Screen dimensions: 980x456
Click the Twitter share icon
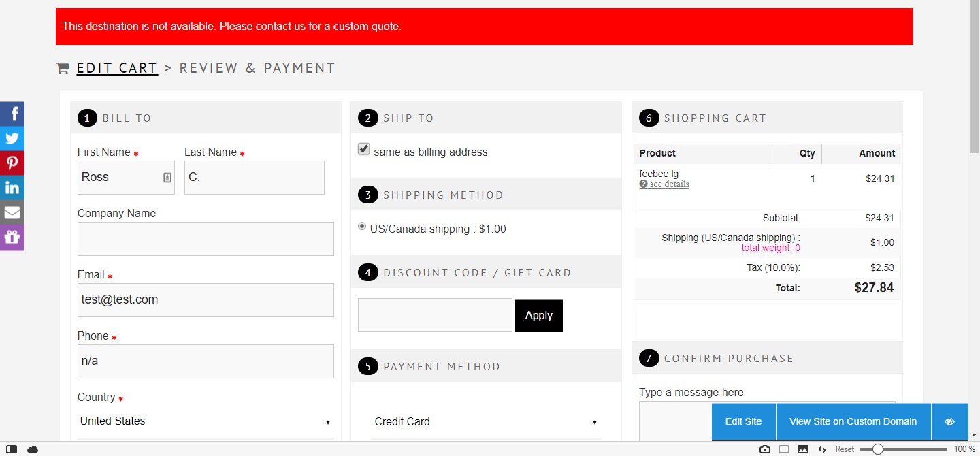click(x=12, y=138)
